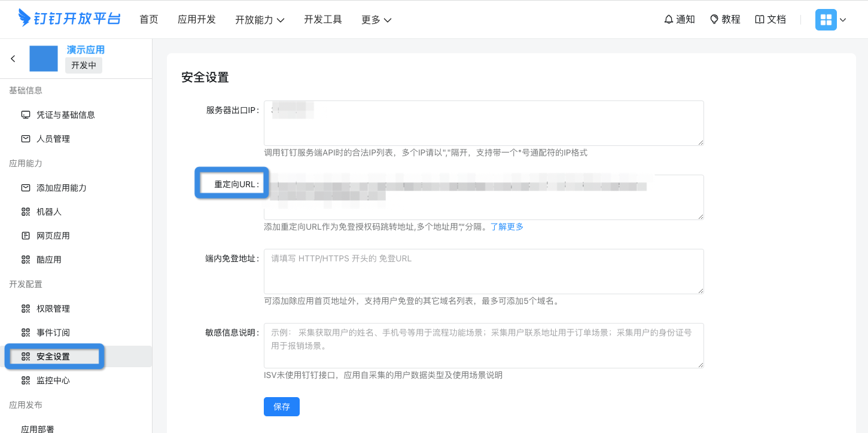Go back using the left arrow icon
The image size is (868, 433).
pos(13,59)
